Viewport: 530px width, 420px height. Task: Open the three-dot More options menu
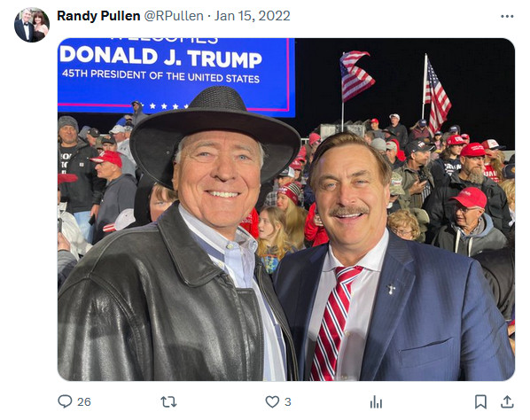tap(507, 16)
